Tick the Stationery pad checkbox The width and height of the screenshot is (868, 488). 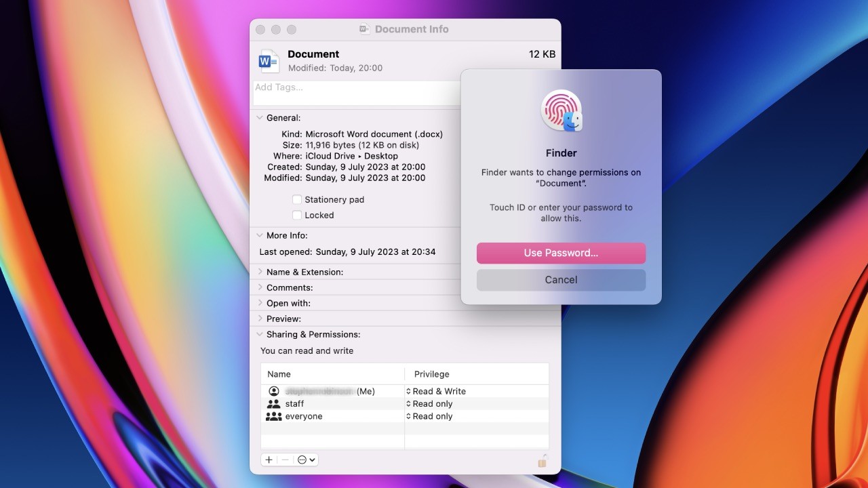297,199
